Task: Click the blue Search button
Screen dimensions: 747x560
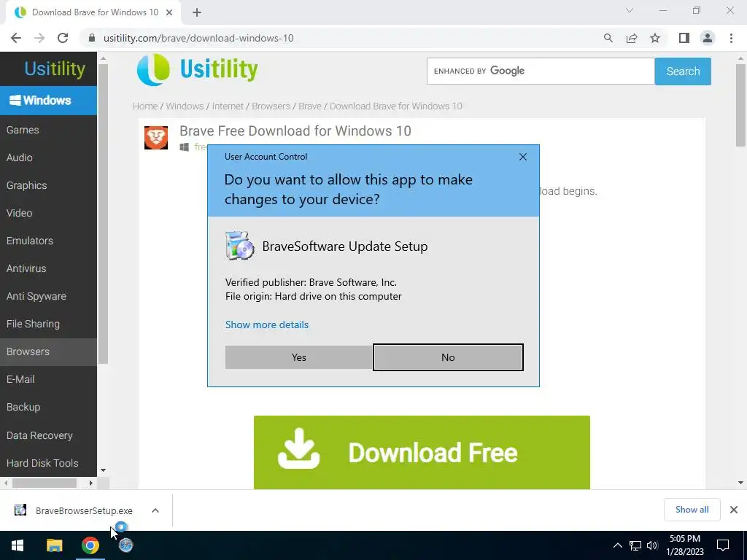Action: pyautogui.click(x=683, y=71)
